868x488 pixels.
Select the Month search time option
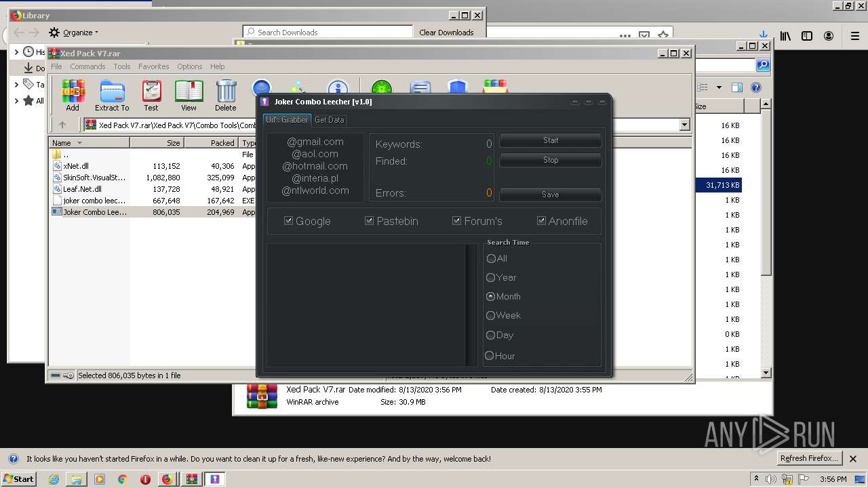(x=490, y=296)
